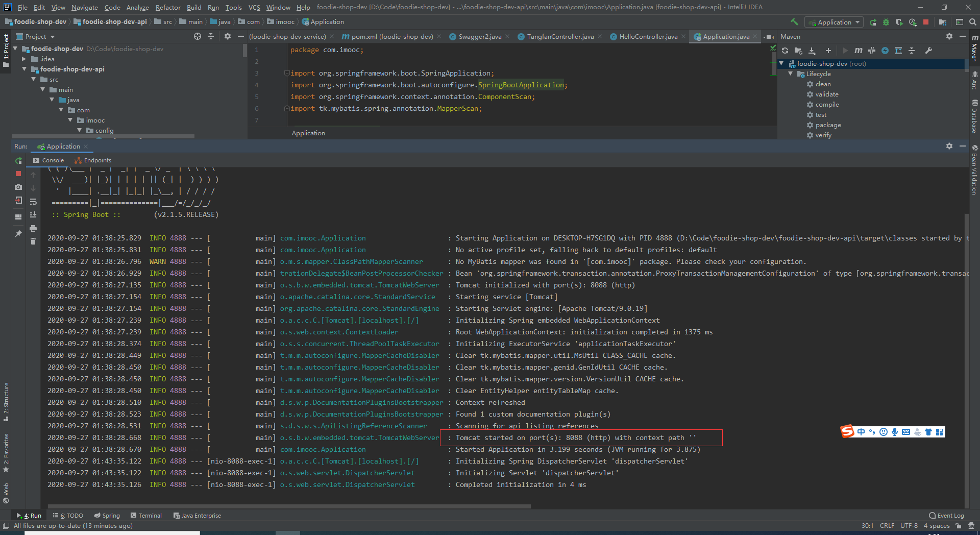Viewport: 980px width, 535px height.
Task: Run the Maven compile lifecycle goal
Action: (827, 105)
